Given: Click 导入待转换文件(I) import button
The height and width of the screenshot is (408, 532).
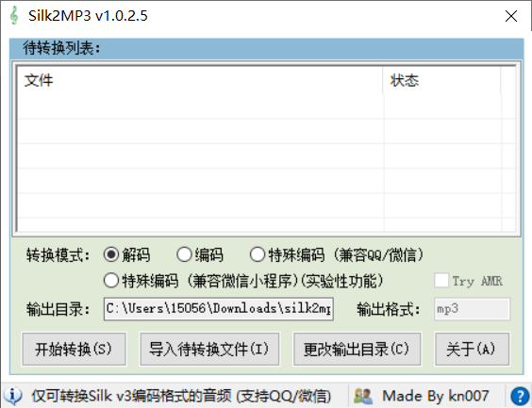Looking at the screenshot, I should 209,349.
